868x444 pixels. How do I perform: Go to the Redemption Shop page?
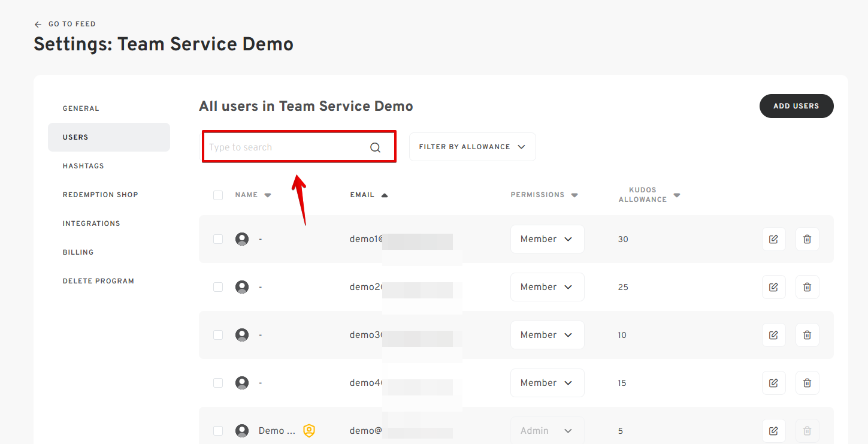point(100,194)
